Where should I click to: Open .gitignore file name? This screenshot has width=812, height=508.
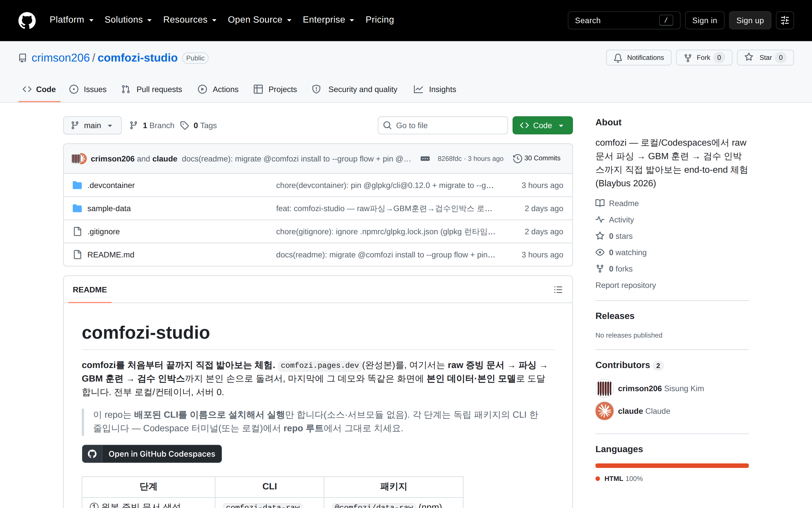pos(103,231)
